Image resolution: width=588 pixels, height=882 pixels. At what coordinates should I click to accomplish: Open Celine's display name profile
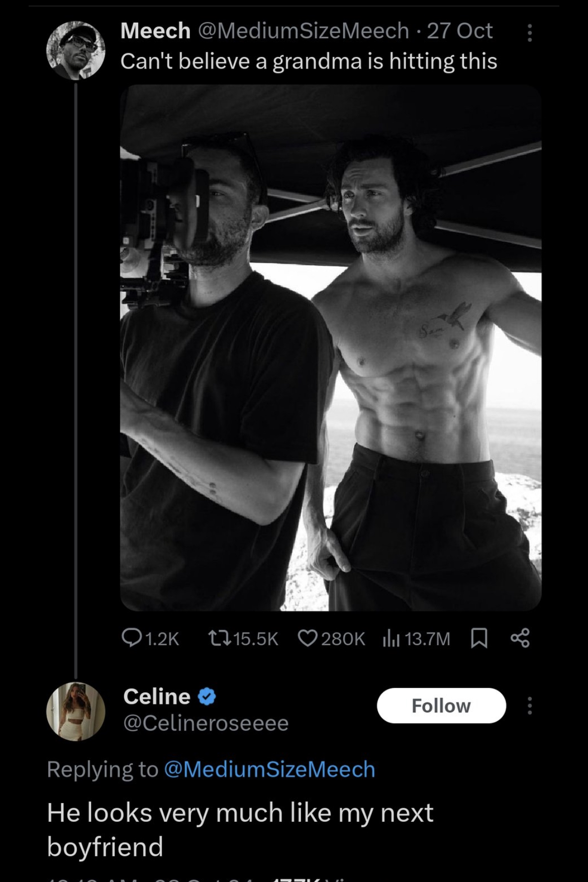[157, 697]
